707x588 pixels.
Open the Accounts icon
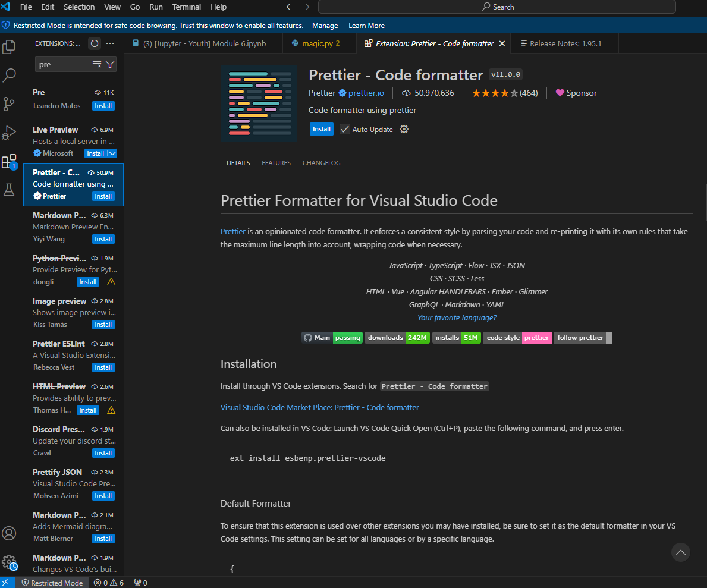click(9, 533)
